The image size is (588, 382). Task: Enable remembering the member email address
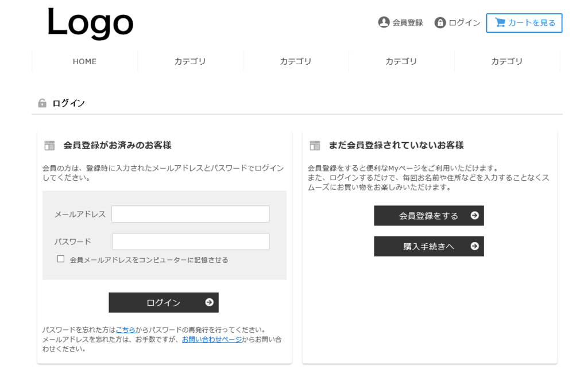click(x=60, y=259)
